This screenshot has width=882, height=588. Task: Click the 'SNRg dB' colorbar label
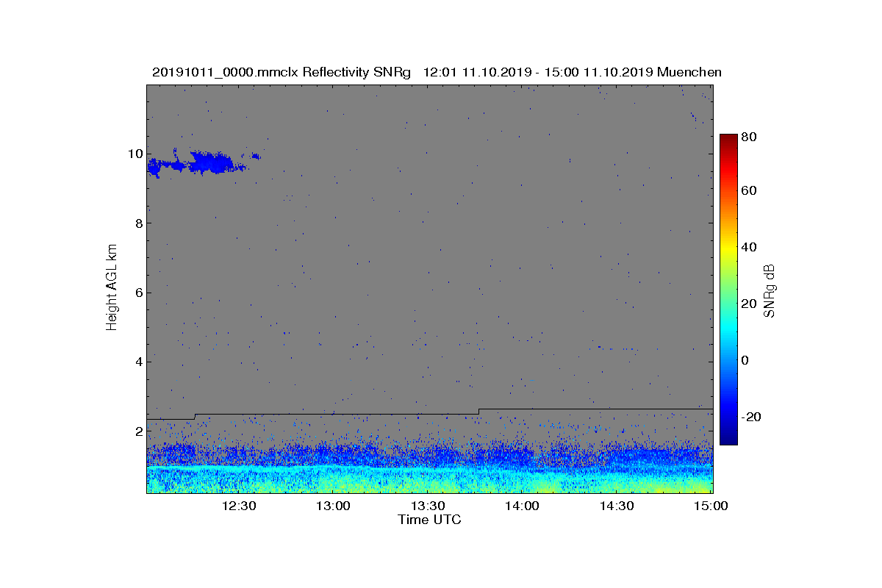[770, 291]
